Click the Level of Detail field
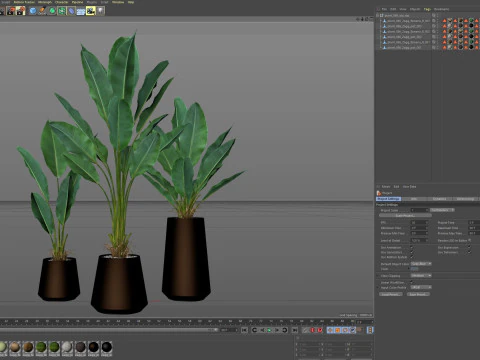This screenshot has height=360, width=480. pos(419,240)
